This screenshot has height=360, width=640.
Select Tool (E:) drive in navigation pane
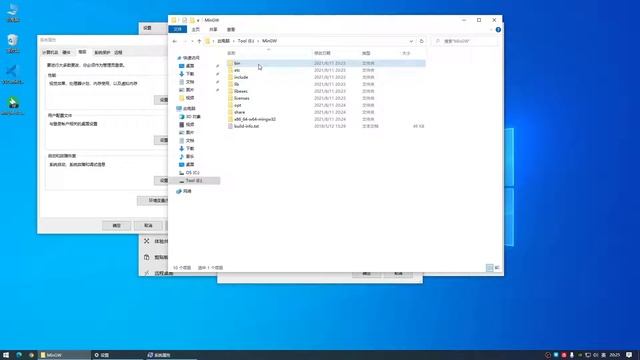[x=194, y=181]
